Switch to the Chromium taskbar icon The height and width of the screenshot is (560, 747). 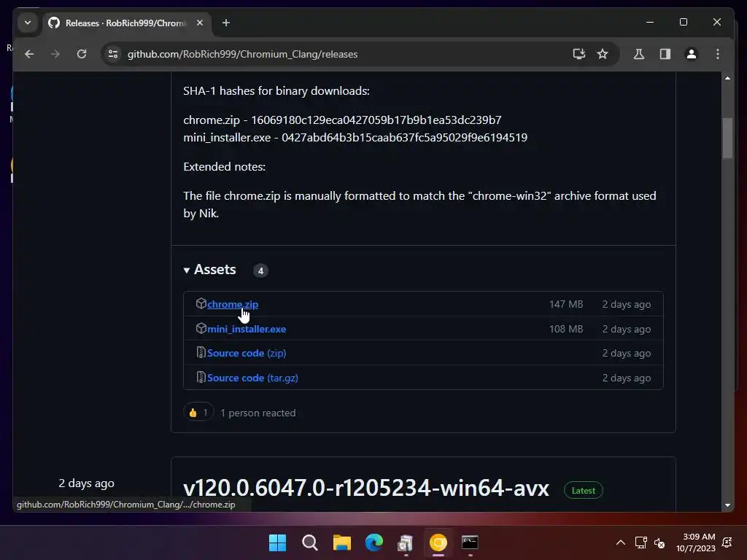[438, 542]
